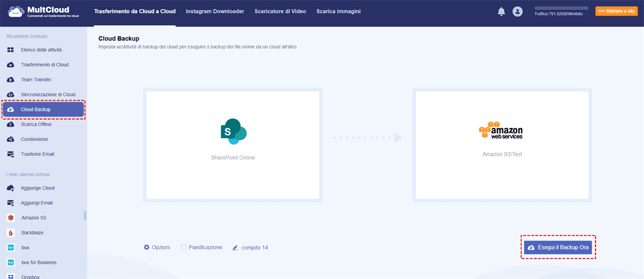The width and height of the screenshot is (644, 279).
Task: Open the Instagram Downloader tab
Action: (215, 11)
